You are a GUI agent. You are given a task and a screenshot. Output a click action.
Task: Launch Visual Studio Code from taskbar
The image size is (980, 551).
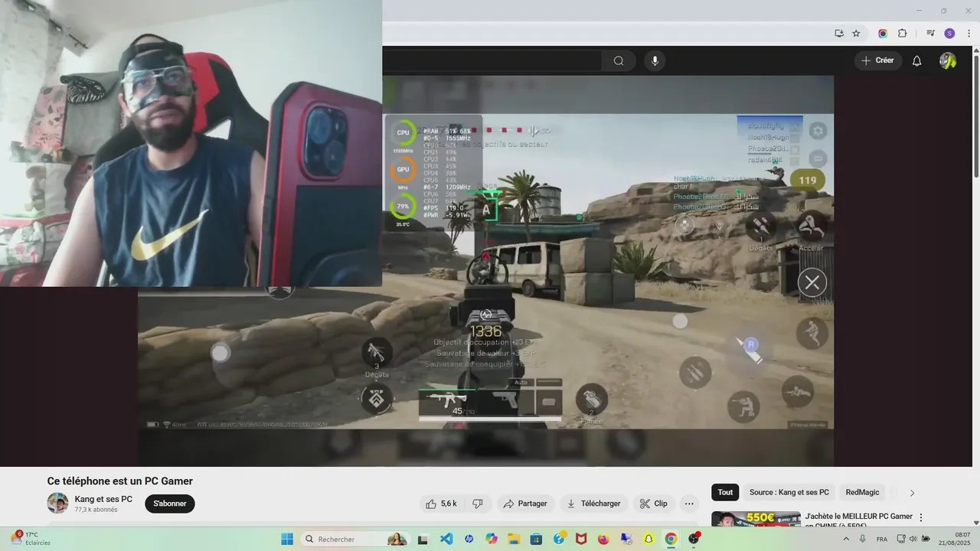(446, 539)
